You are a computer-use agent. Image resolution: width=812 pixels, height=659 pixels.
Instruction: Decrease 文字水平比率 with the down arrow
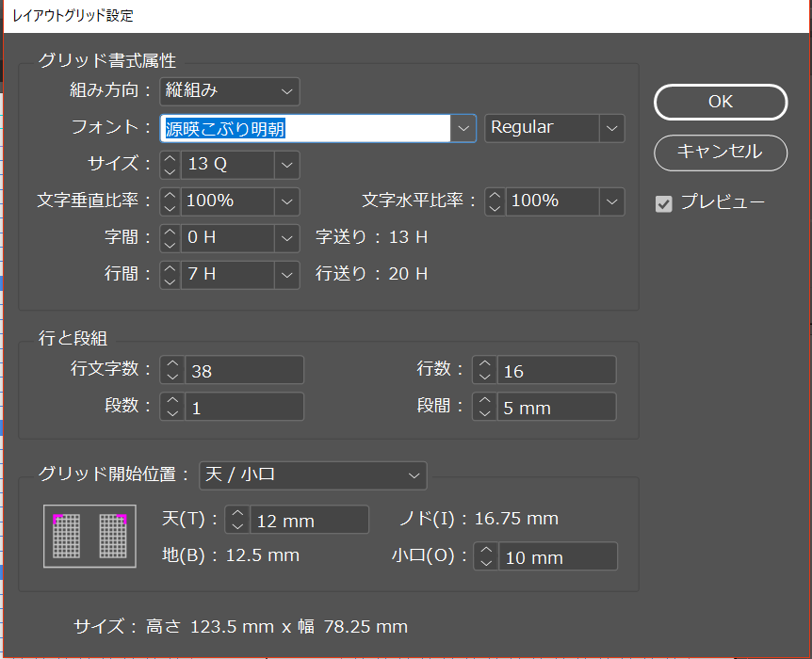tap(495, 209)
